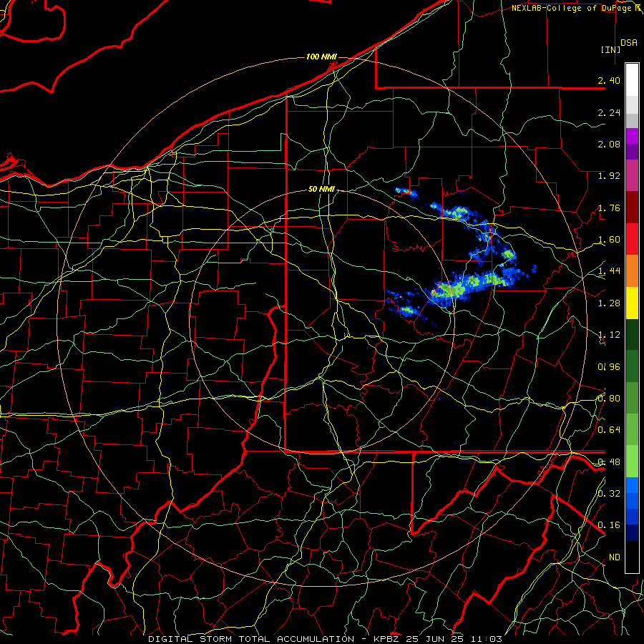The image size is (644, 644).
Task: Click the '50 NMI' range ring label
Action: coord(321,189)
